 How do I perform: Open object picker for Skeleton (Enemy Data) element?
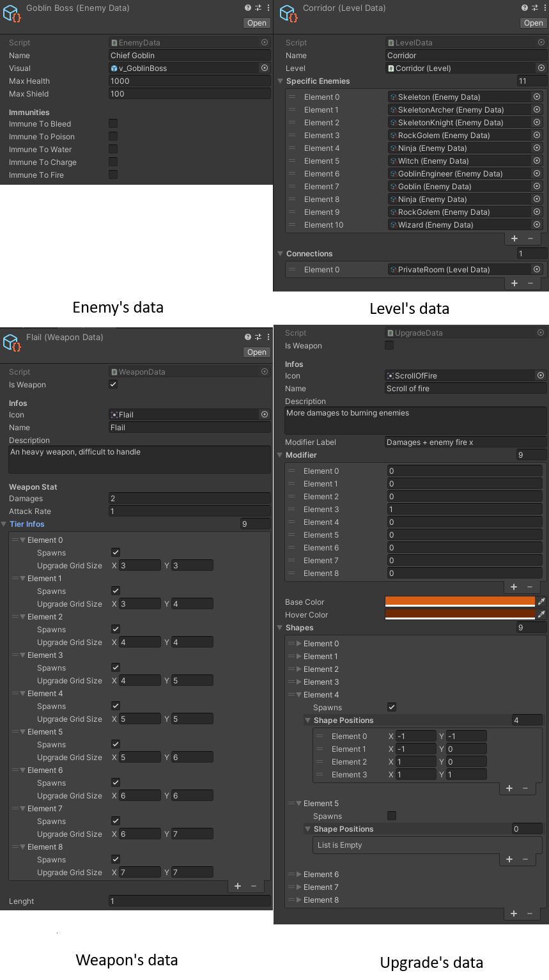(537, 97)
